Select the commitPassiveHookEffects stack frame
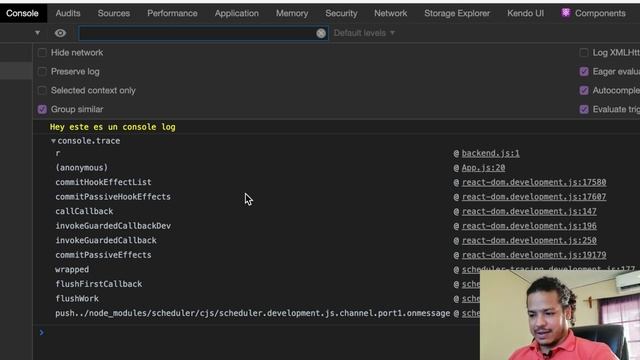This screenshot has height=360, width=640. (x=113, y=197)
